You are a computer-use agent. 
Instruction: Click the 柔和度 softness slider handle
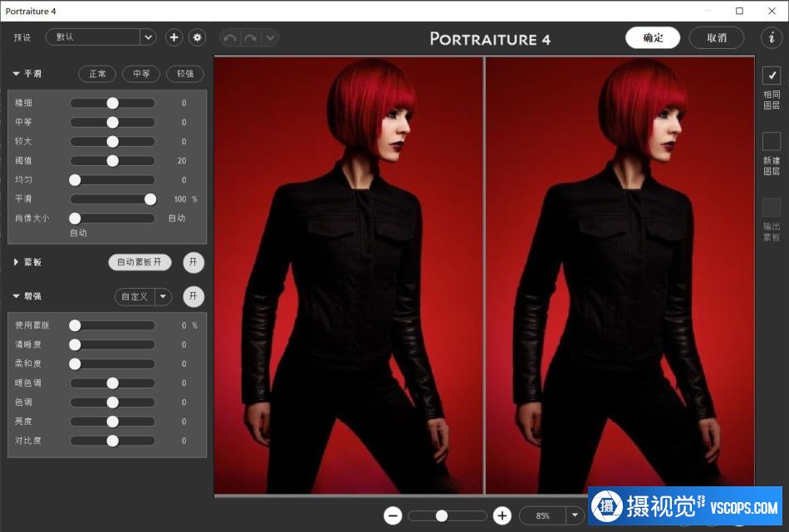pyautogui.click(x=75, y=364)
